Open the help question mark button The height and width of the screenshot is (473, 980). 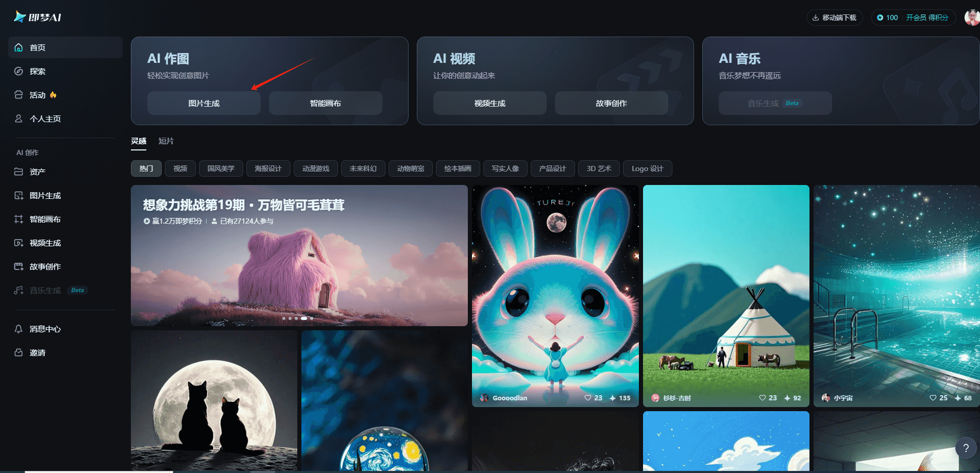pyautogui.click(x=966, y=448)
